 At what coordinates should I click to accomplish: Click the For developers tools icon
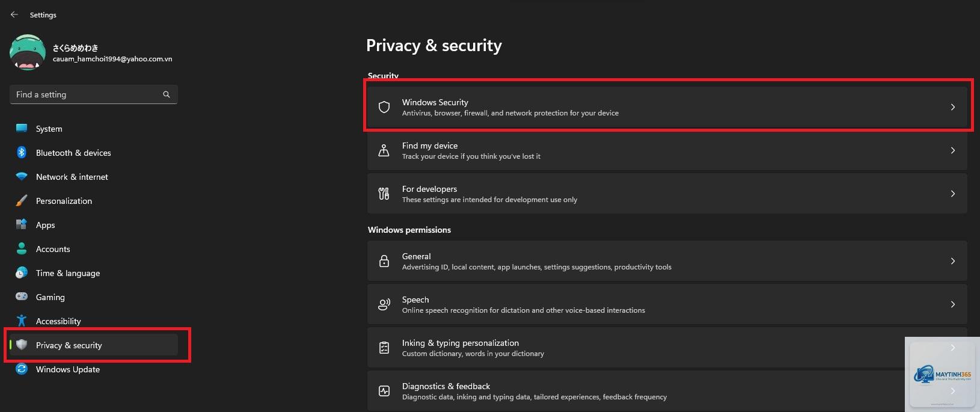384,194
